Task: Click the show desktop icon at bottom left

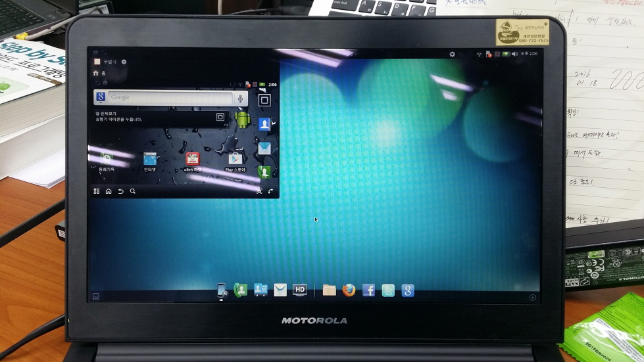Action: pyautogui.click(x=95, y=296)
